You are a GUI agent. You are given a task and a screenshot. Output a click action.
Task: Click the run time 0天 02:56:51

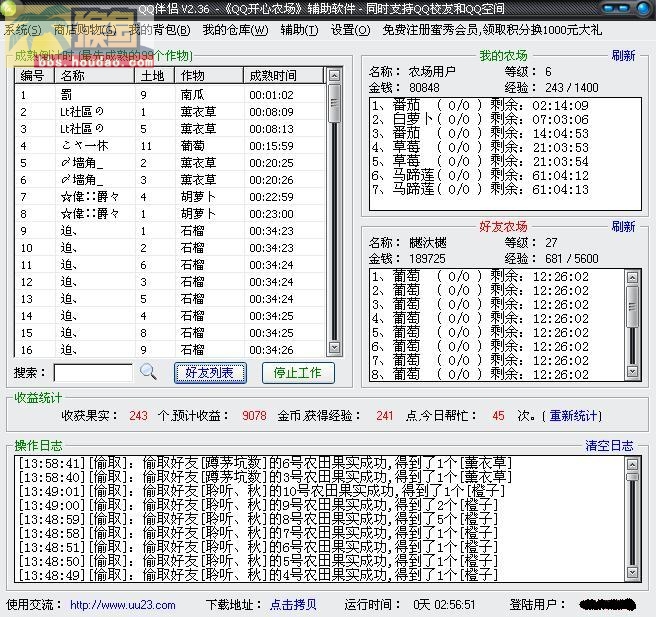pos(444,605)
